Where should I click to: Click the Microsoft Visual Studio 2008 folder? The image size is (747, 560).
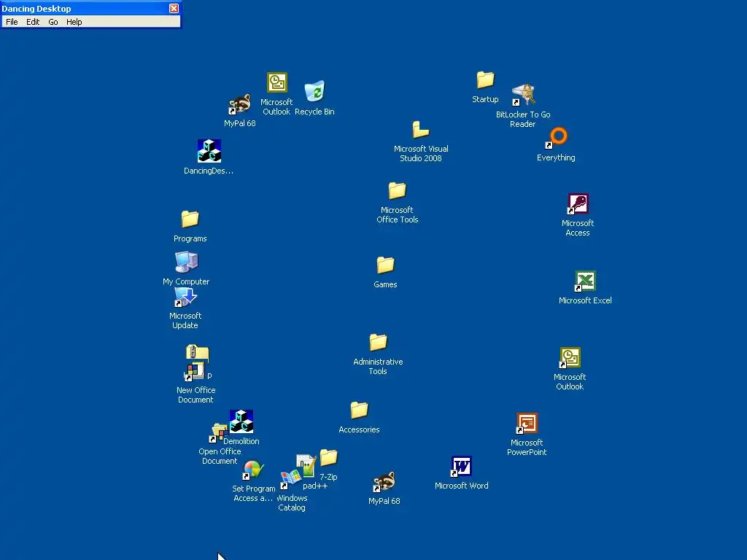click(421, 129)
